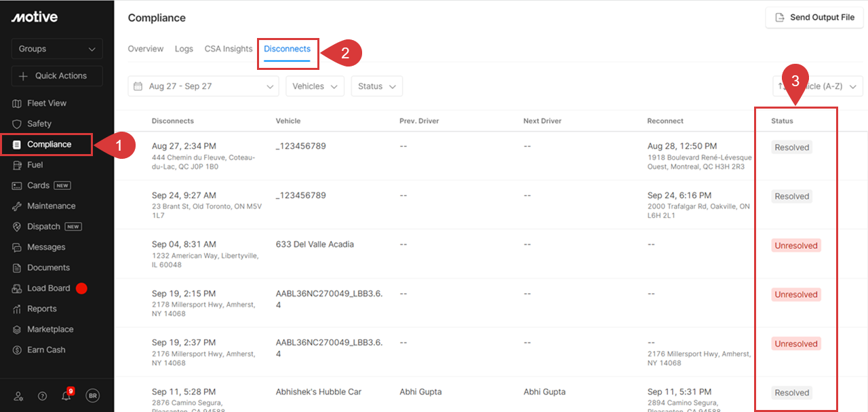Screen dimensions: 868x412
Task: Click the Motive logo
Action: click(35, 18)
